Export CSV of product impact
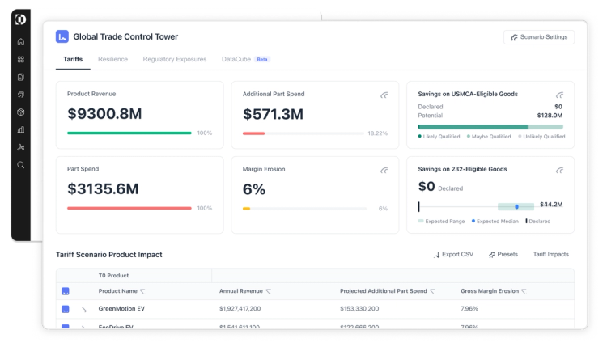607x364 pixels. pos(454,255)
